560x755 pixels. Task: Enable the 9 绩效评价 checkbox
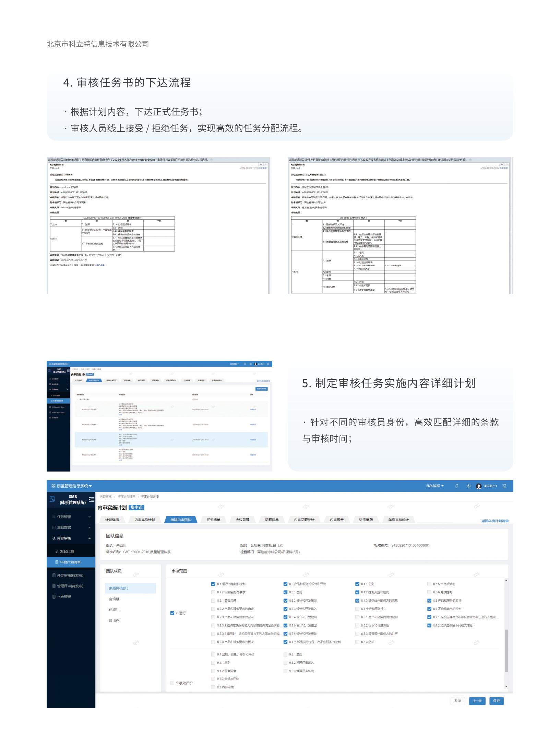(172, 683)
